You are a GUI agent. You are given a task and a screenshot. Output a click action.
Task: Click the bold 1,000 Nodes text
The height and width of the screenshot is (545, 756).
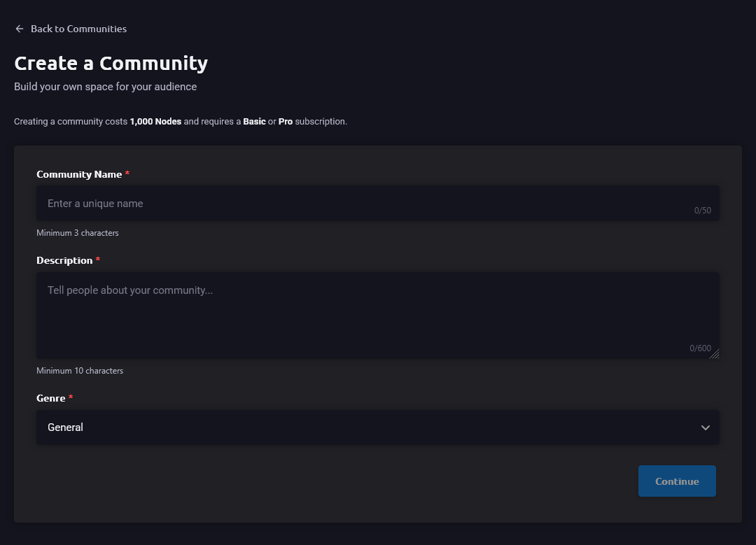pyautogui.click(x=155, y=122)
